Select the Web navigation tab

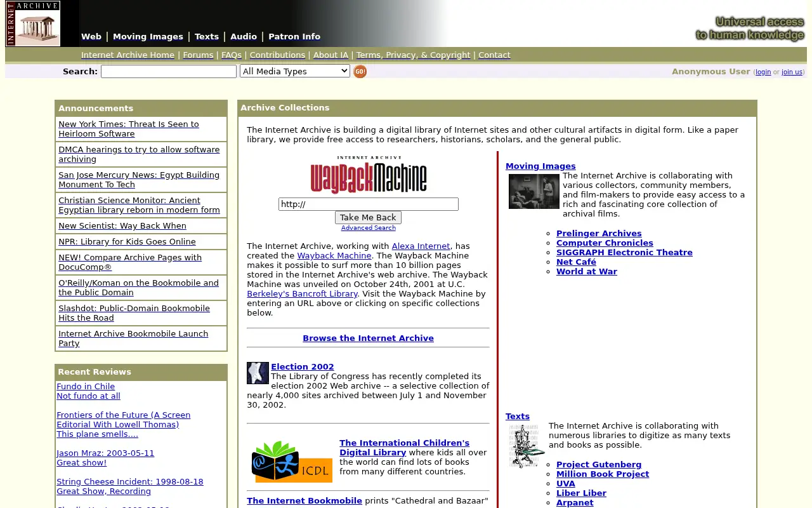pyautogui.click(x=91, y=37)
